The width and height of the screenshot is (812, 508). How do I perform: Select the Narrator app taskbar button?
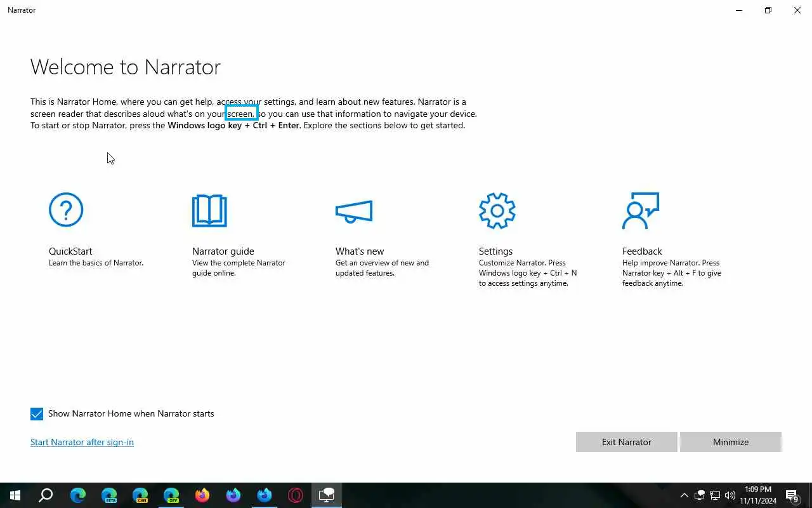[x=327, y=495]
